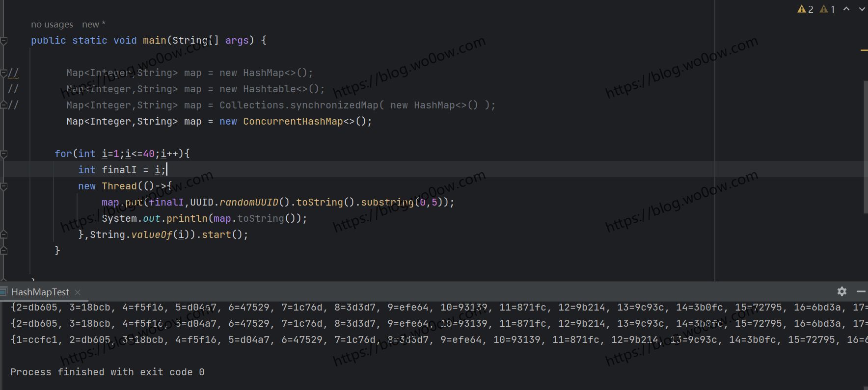Fold the commented block at first comment line
Viewport: 868px width, 390px height.
click(4, 73)
